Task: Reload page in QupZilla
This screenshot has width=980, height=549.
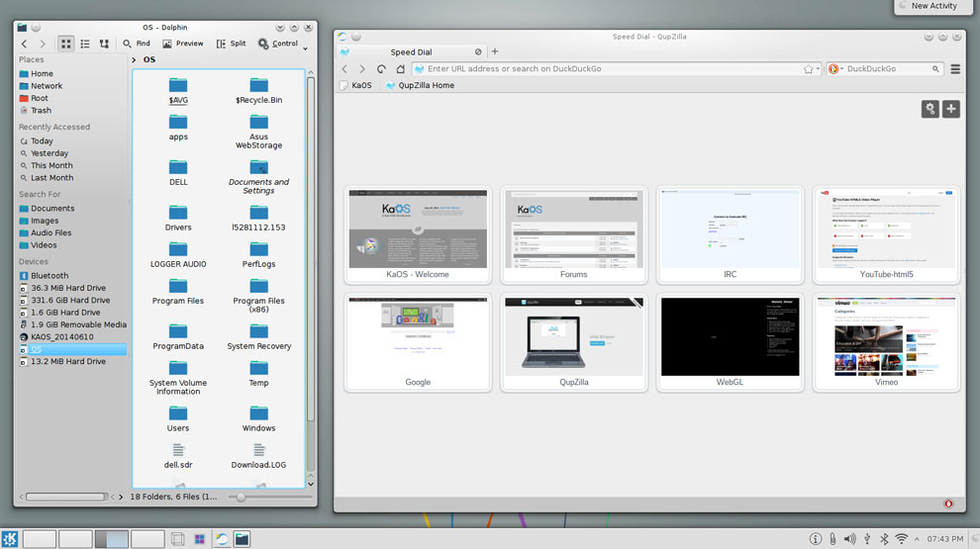Action: coord(381,69)
